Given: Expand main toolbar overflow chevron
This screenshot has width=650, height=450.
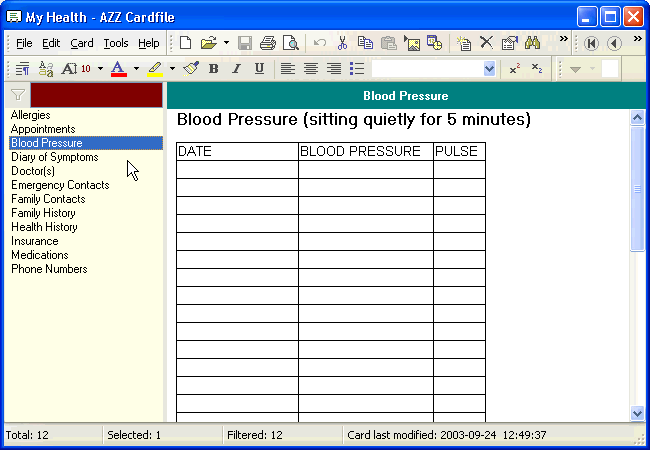Looking at the screenshot, I should tap(563, 39).
